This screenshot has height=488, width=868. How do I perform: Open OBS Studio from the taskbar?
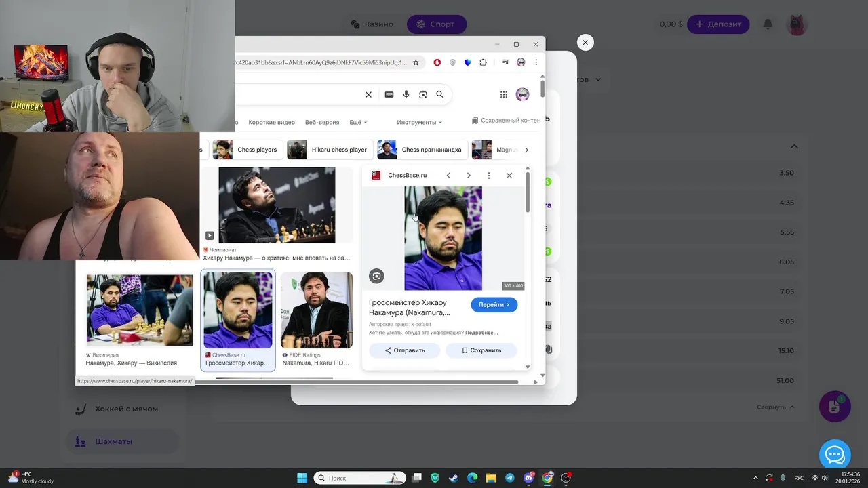566,478
